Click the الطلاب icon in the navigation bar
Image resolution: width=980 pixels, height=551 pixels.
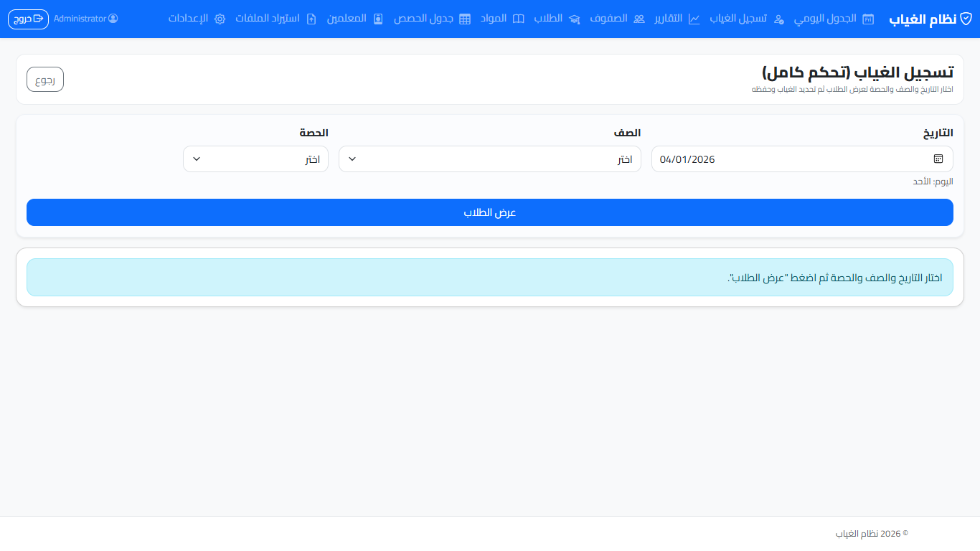coord(575,19)
